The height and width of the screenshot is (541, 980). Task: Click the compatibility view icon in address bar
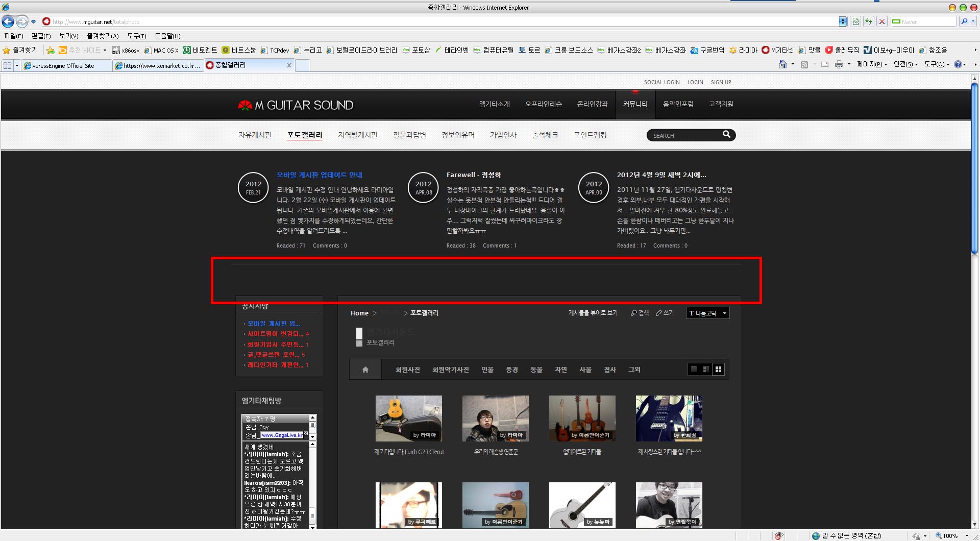pyautogui.click(x=856, y=21)
